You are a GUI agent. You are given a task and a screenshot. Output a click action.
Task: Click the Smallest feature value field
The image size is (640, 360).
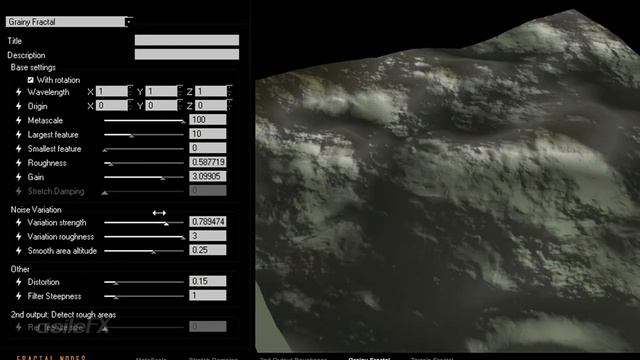pos(208,148)
